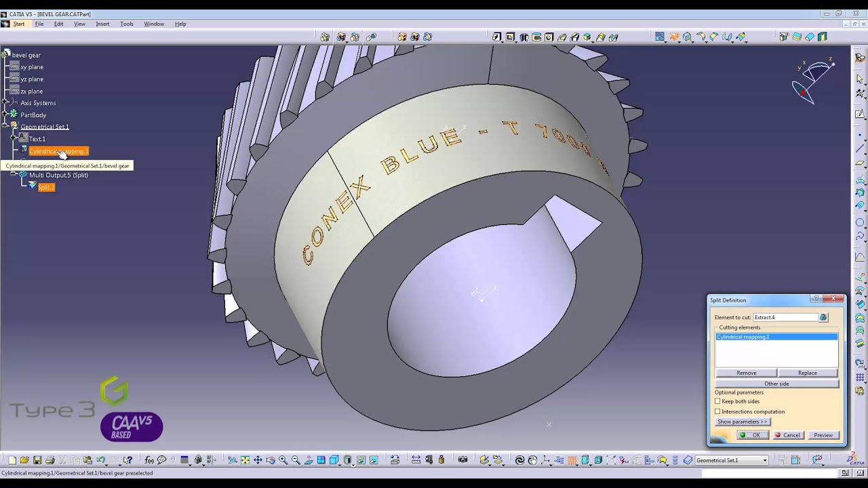
Task: Click the Paste clipboard icon
Action: (x=87, y=460)
